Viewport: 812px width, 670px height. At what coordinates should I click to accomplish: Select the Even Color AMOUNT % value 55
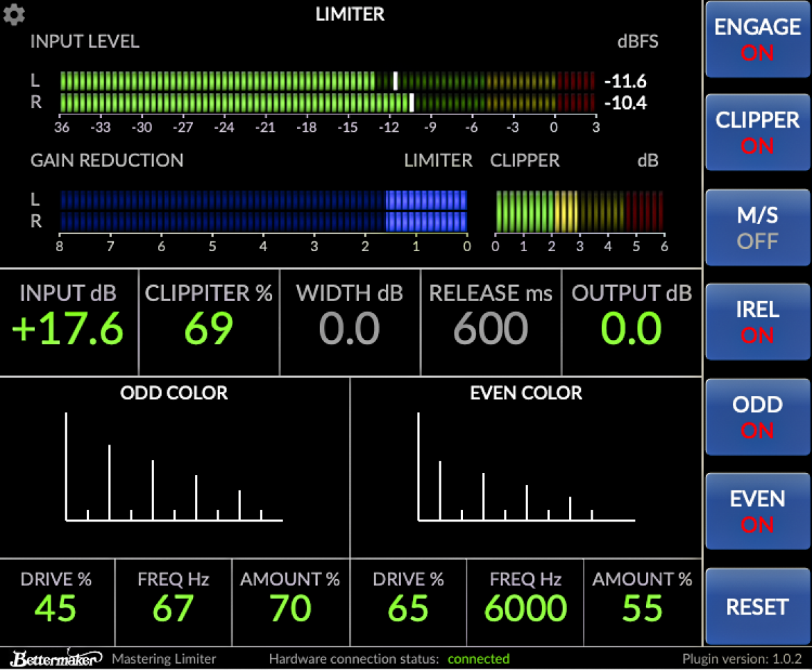(642, 608)
